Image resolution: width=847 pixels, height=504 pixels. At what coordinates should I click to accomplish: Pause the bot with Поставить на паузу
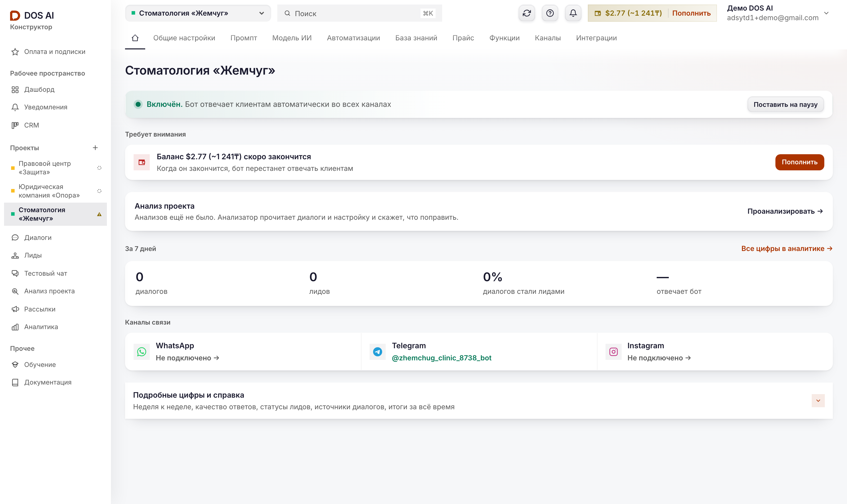[785, 105]
